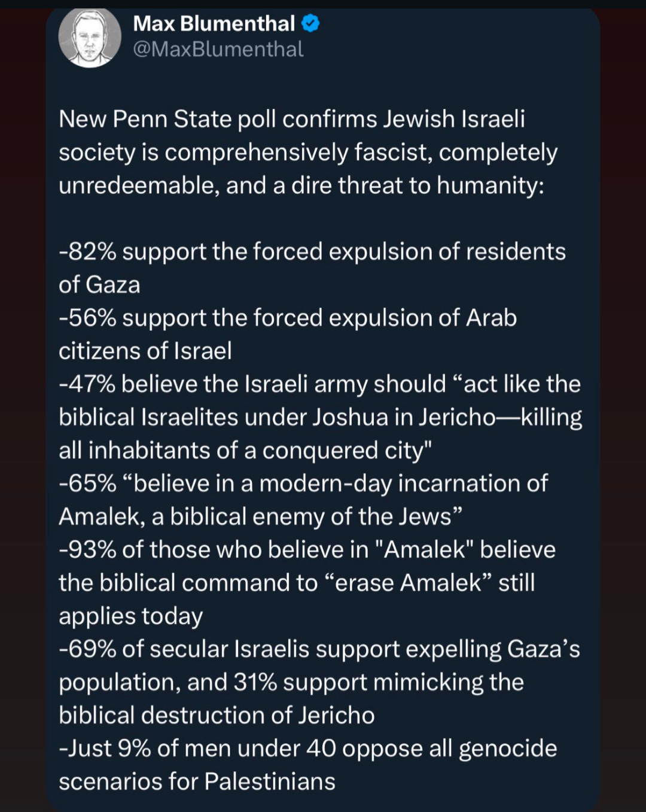This screenshot has width=646, height=812.
Task: Visit the @MaxBlumenthal handle link
Action: (x=218, y=49)
